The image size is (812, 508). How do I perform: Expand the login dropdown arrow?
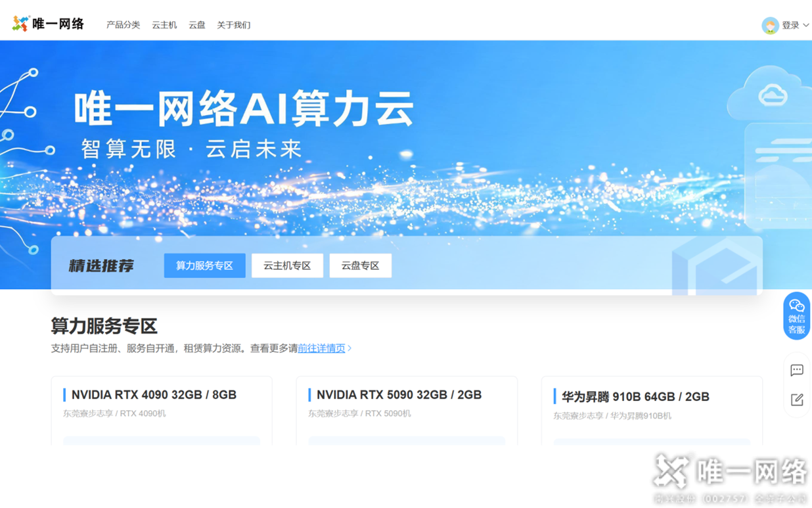(806, 26)
